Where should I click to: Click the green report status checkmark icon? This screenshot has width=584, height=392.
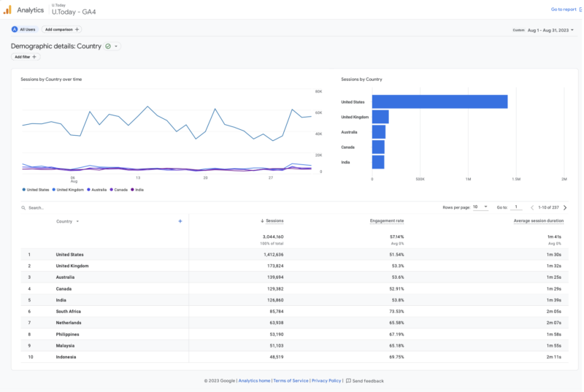point(108,46)
